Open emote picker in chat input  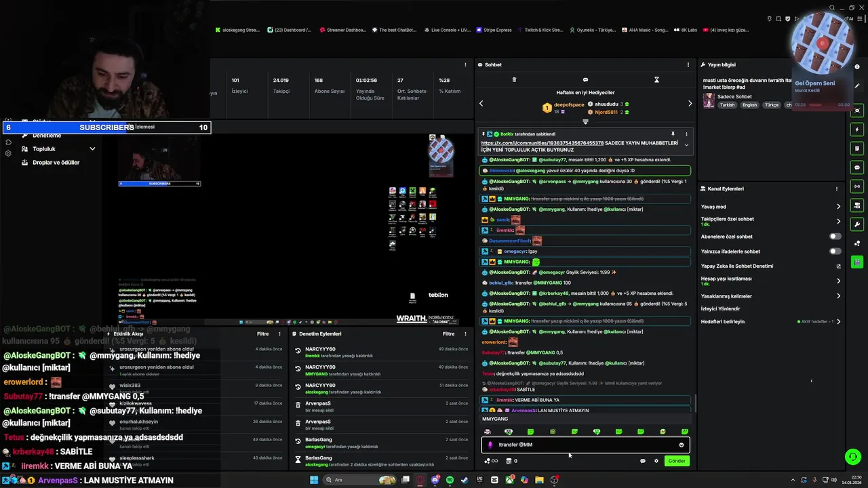[x=682, y=445]
